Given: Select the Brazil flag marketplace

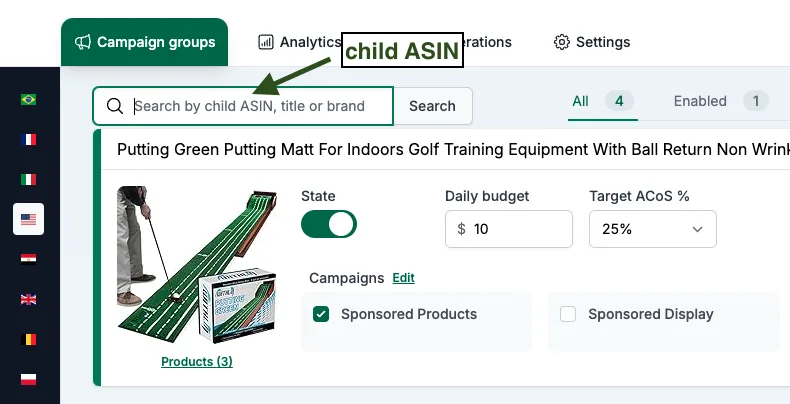Looking at the screenshot, I should click(x=28, y=100).
